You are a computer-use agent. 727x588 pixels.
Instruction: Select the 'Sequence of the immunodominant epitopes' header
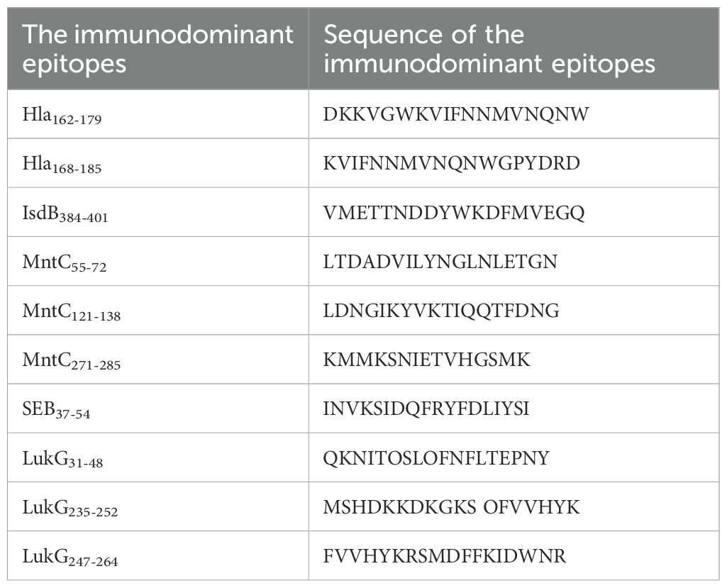pyautogui.click(x=489, y=49)
